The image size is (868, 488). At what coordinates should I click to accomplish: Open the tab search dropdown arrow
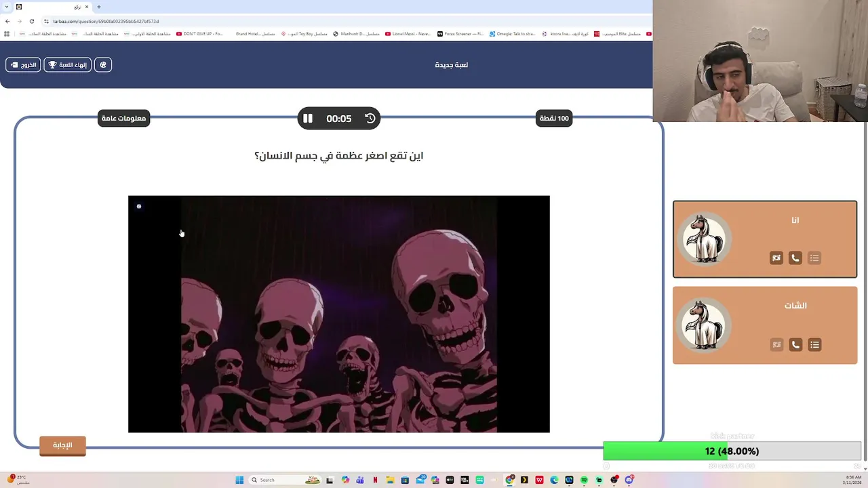coord(5,7)
